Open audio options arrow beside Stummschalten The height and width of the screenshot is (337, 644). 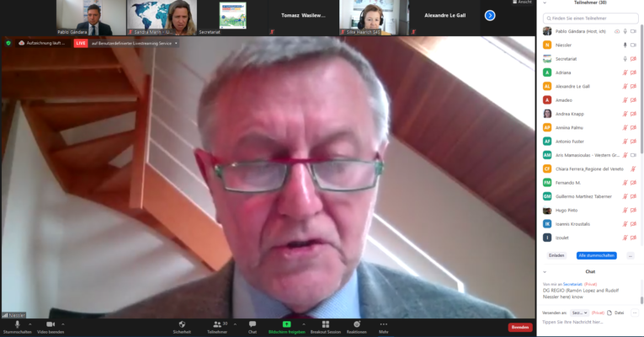(x=30, y=324)
